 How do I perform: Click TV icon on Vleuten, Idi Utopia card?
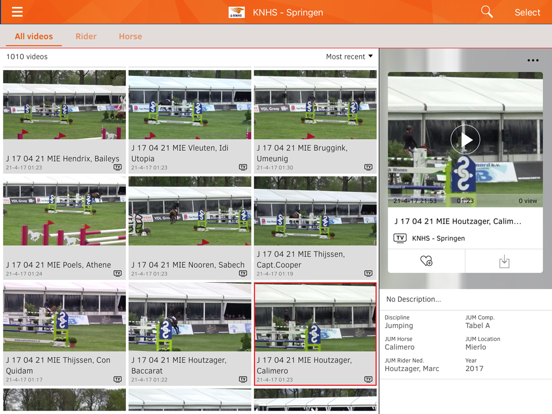tap(243, 167)
